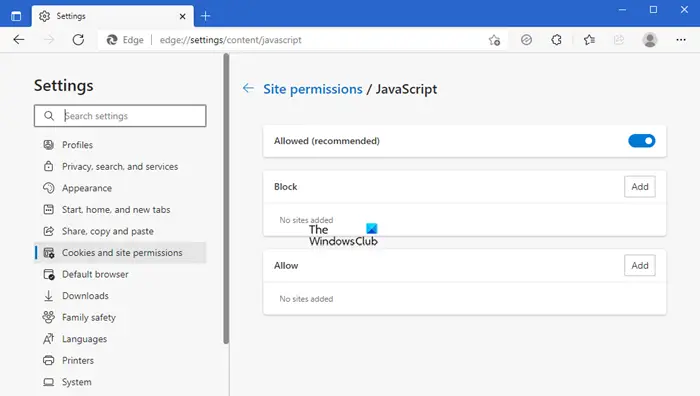
Task: Close the Settings tab
Action: click(182, 17)
